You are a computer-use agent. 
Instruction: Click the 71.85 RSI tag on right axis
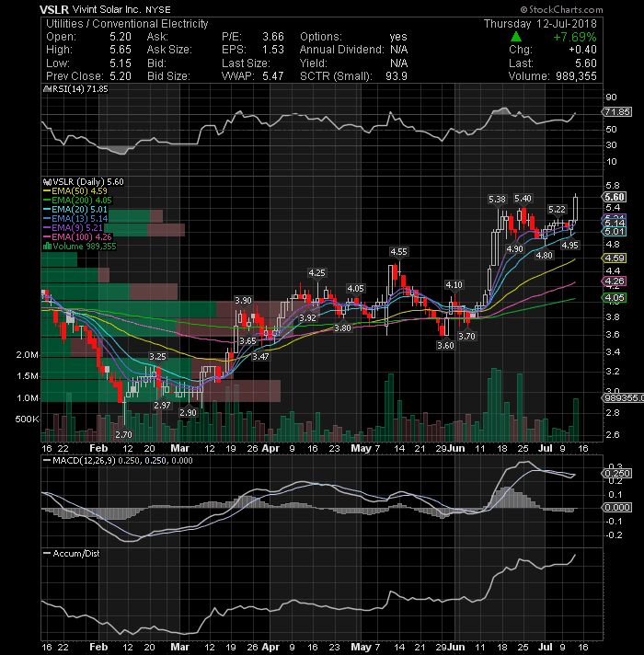(x=616, y=112)
